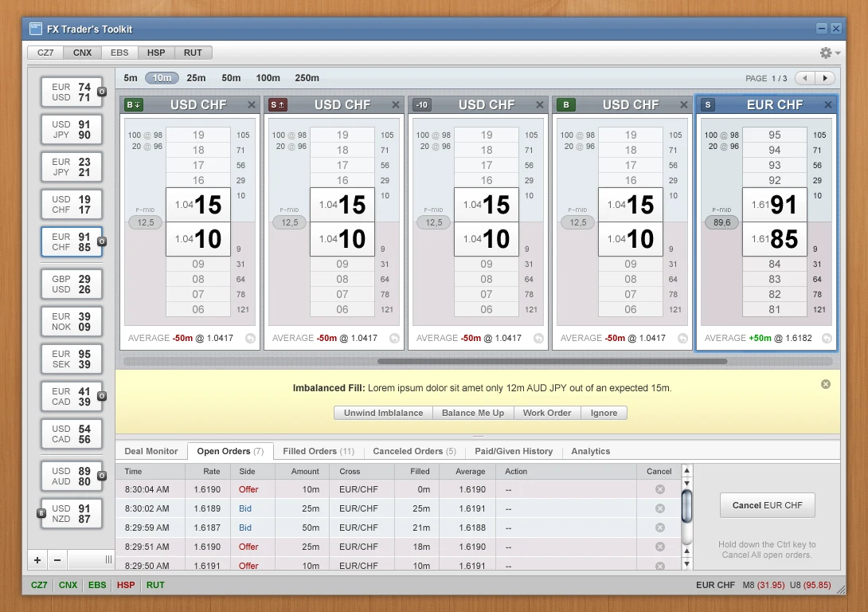868x612 pixels.
Task: Open Canceled Orders tab
Action: (414, 451)
